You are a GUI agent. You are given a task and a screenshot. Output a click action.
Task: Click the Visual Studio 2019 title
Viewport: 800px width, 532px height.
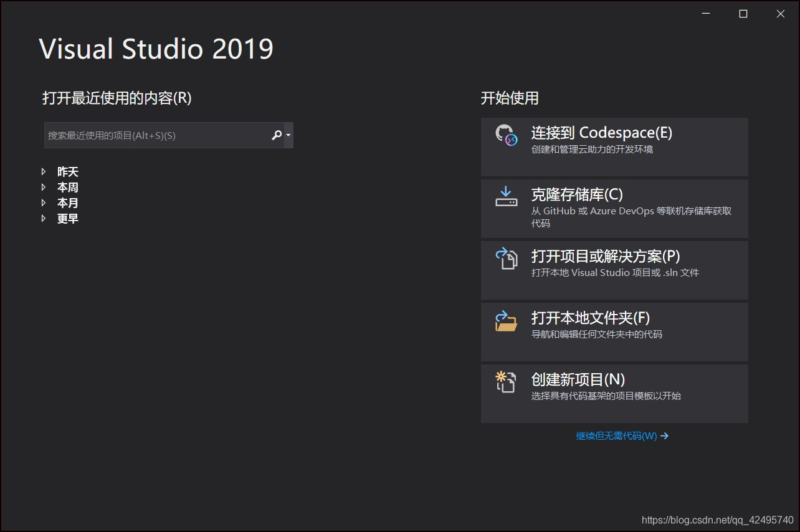click(x=156, y=49)
